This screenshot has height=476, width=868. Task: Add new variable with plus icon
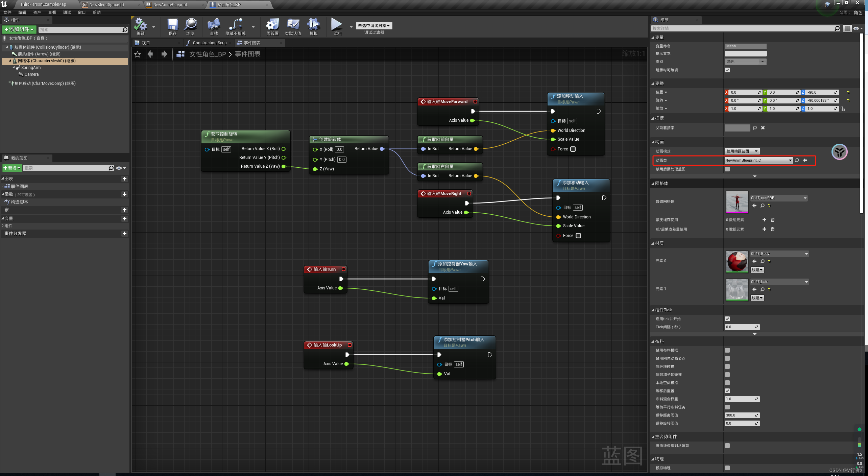coord(124,219)
